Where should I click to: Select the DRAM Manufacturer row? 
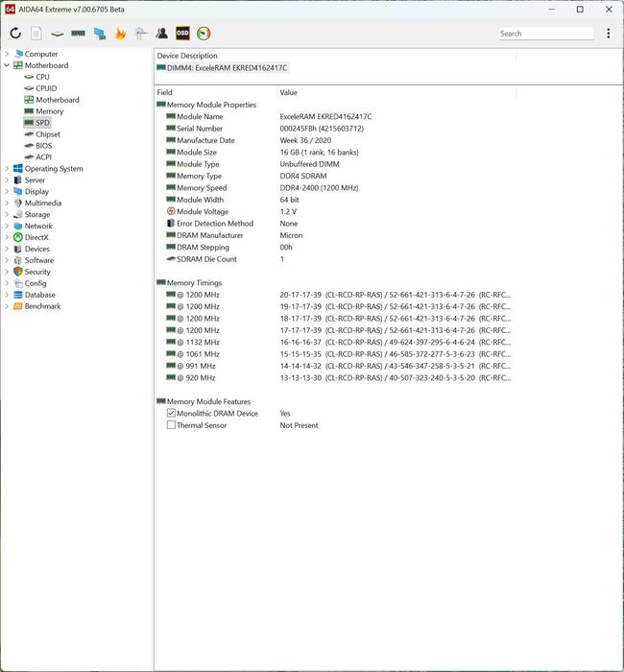(x=334, y=235)
